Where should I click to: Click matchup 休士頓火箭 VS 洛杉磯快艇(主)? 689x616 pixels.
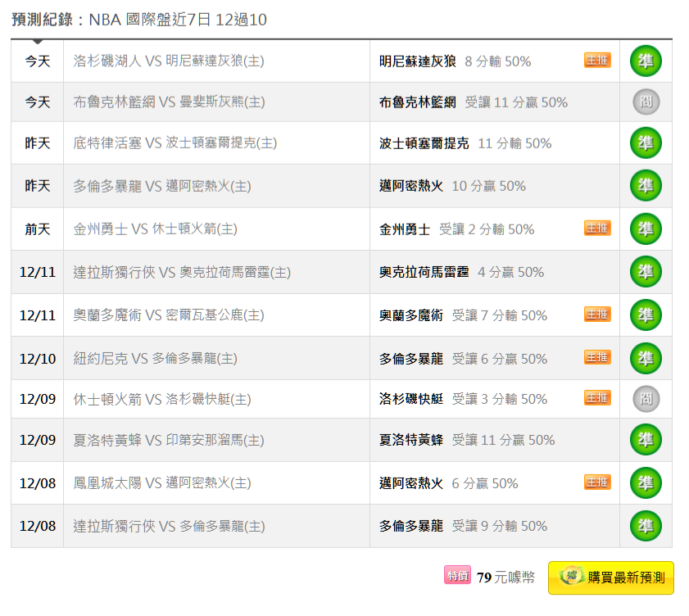click(x=162, y=399)
